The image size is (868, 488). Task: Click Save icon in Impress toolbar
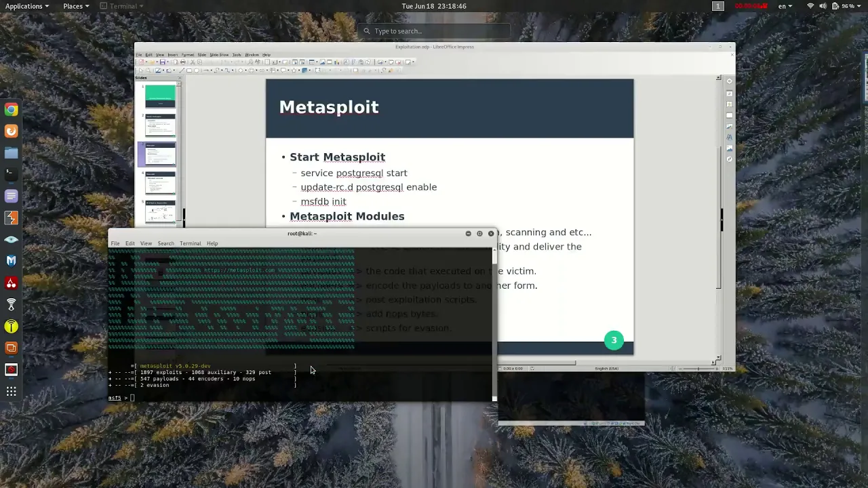pos(163,62)
